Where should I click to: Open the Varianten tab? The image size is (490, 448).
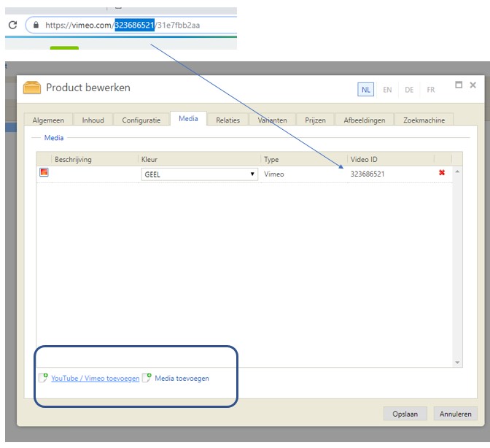coord(272,120)
